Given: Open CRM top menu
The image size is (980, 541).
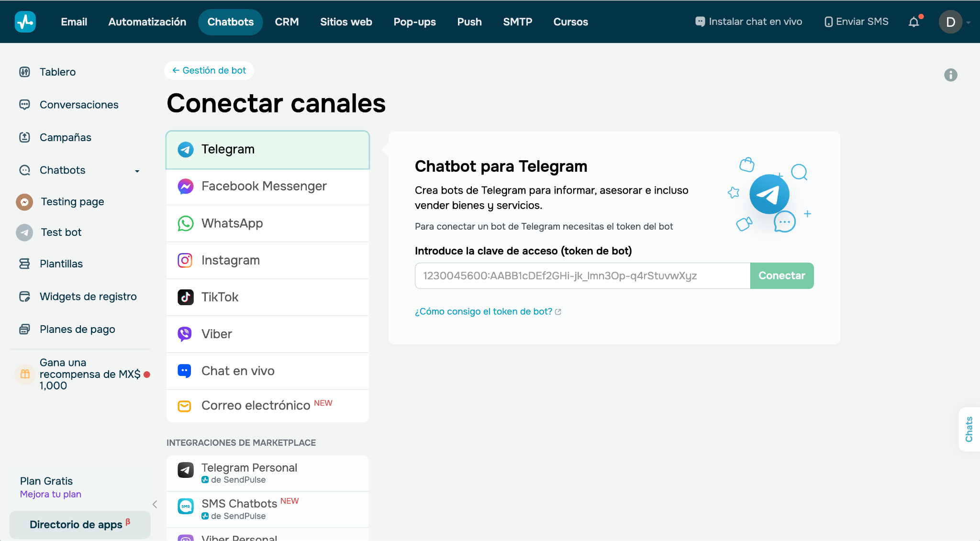Looking at the screenshot, I should 287,22.
